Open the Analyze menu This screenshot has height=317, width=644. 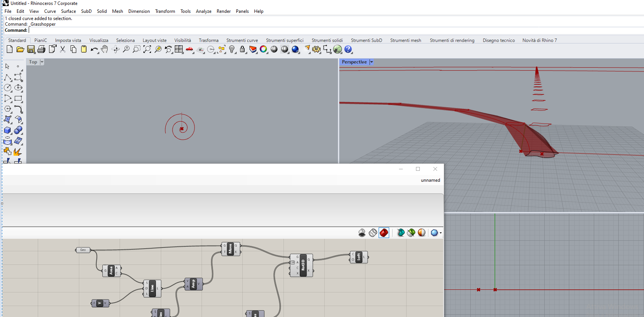[203, 11]
